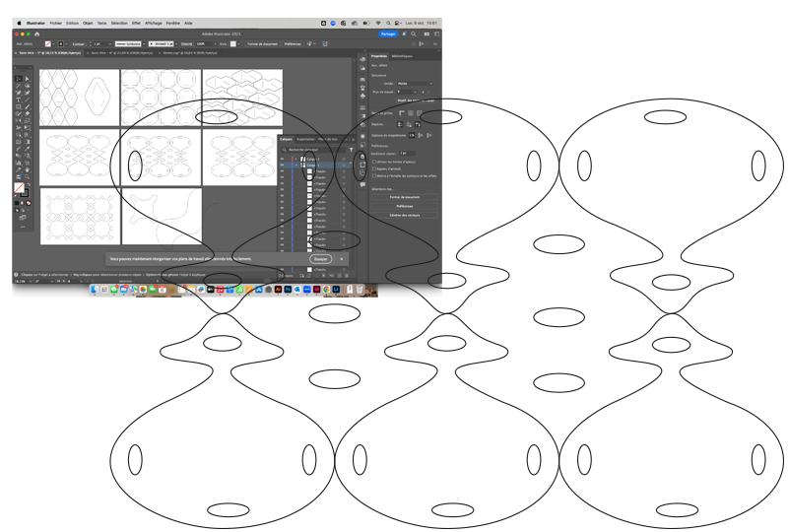This screenshot has height=532, width=788.
Task: Click the filter icon in Calques panel
Action: 354,149
